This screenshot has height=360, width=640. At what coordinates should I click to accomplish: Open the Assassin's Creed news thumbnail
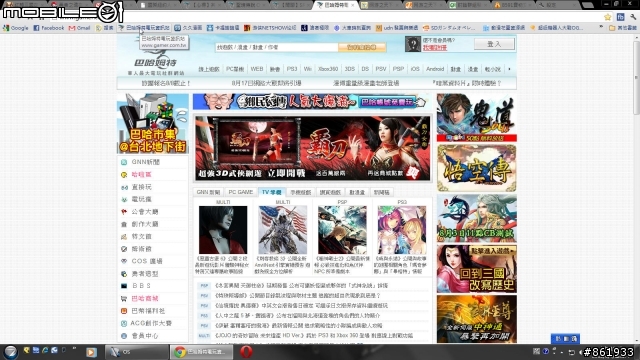pyautogui.click(x=282, y=230)
